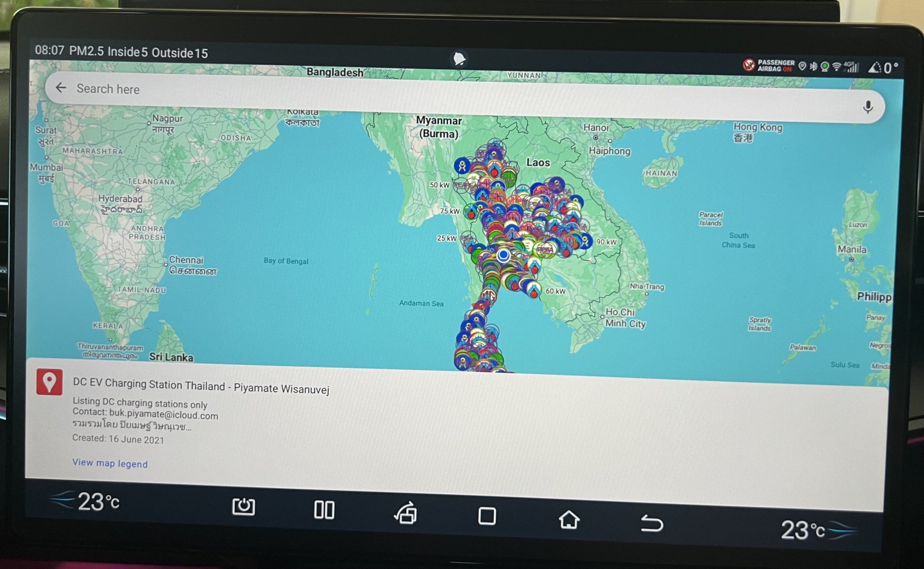Tap the passenger airbag status icon

tap(769, 65)
